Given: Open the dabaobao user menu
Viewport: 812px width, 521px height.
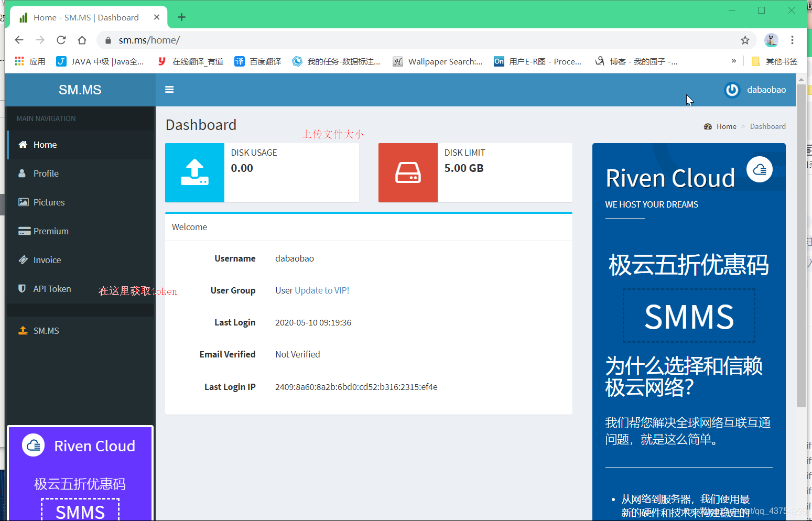Looking at the screenshot, I should click(755, 90).
